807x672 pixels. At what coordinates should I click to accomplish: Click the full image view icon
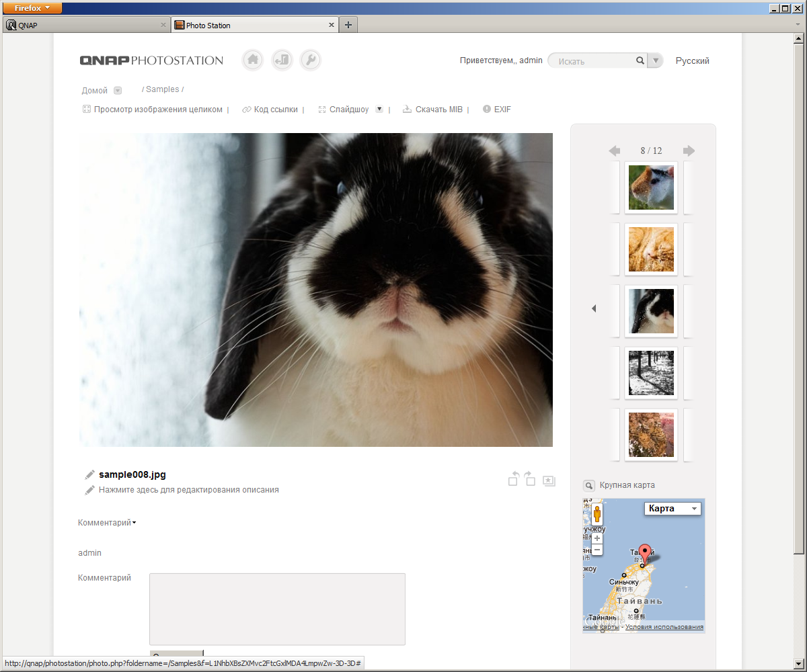click(x=86, y=110)
